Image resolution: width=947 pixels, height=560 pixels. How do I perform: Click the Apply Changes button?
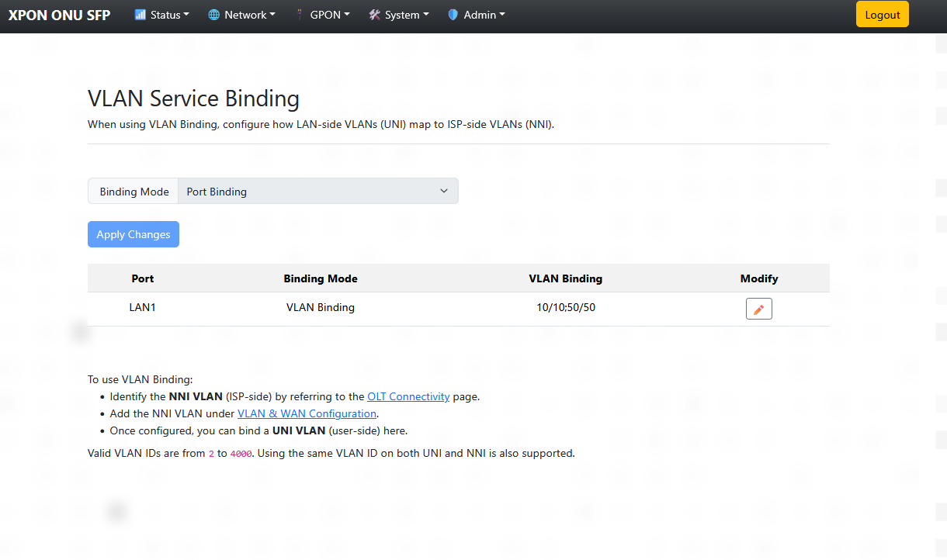point(134,234)
